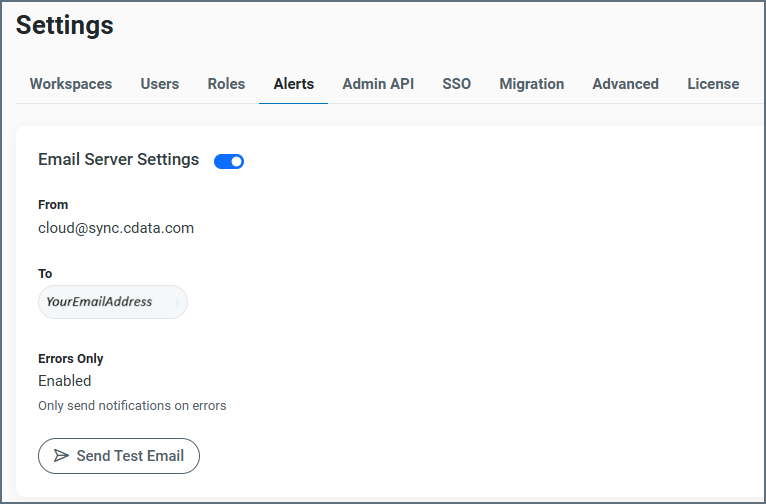This screenshot has height=504, width=766.
Task: Switch to the Migration tab
Action: tap(531, 84)
